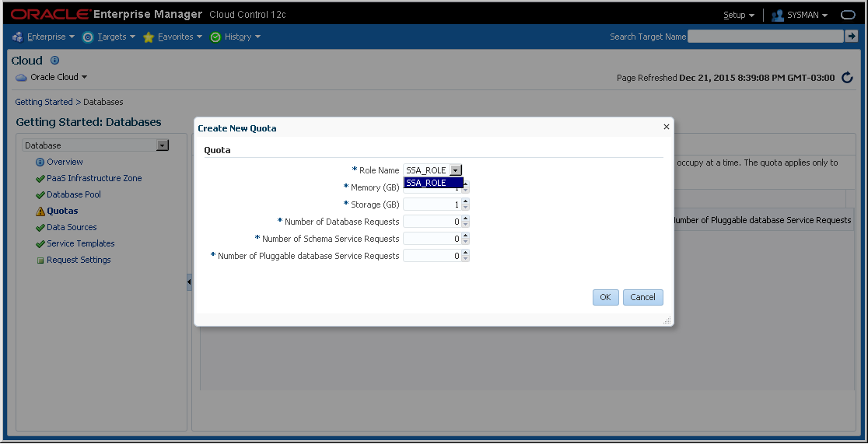
Task: Cancel the Create New Quota dialog
Action: pos(642,297)
